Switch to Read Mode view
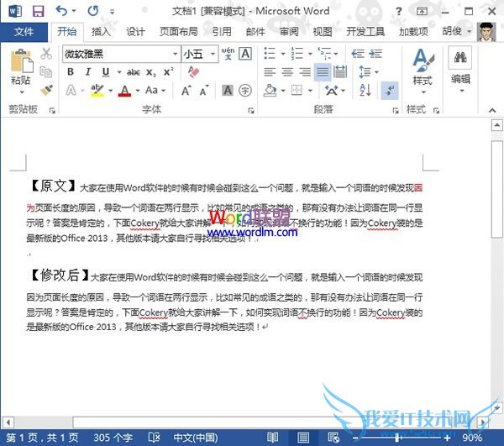The height and width of the screenshot is (446, 504). (x=272, y=438)
